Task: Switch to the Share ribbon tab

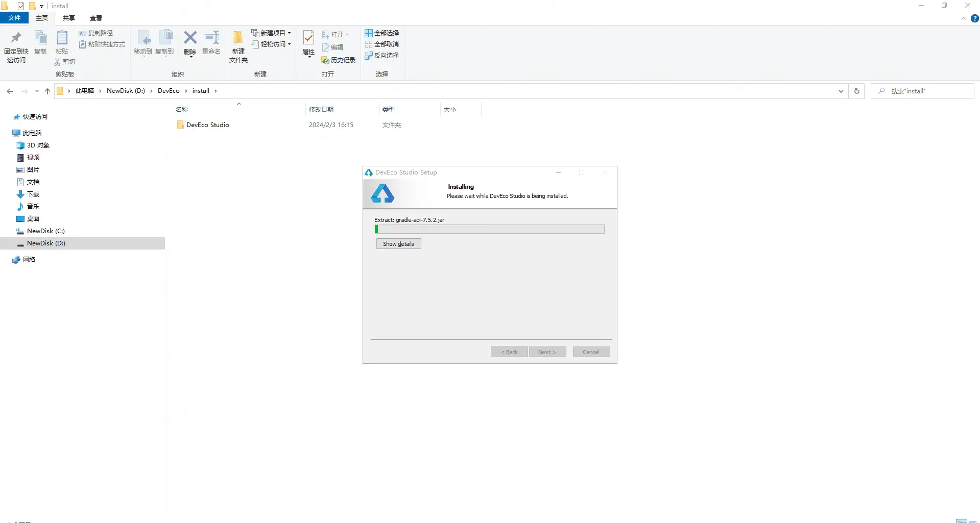Action: (69, 18)
